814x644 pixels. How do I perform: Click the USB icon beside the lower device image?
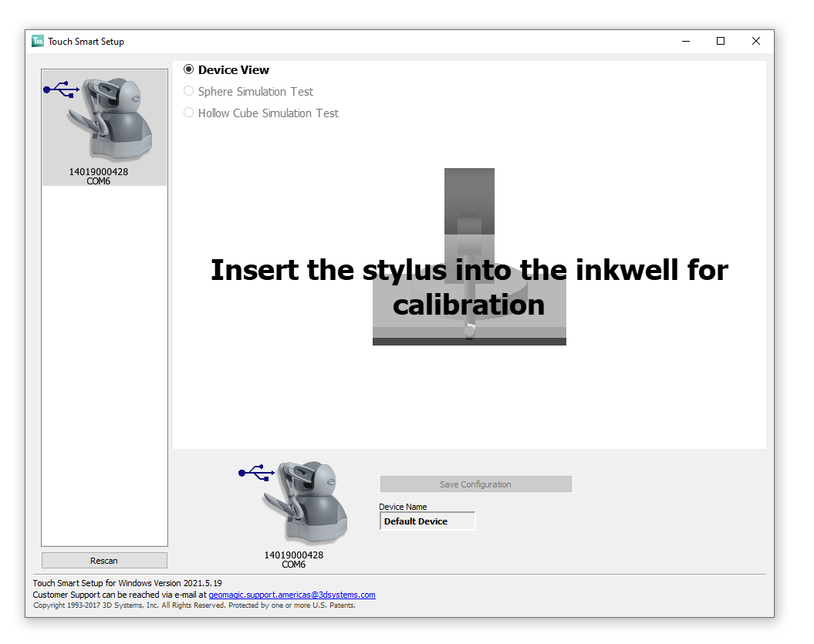255,473
